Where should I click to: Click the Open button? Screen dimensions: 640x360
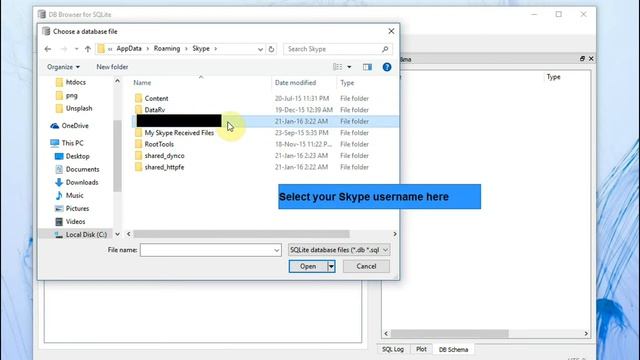[x=308, y=266]
